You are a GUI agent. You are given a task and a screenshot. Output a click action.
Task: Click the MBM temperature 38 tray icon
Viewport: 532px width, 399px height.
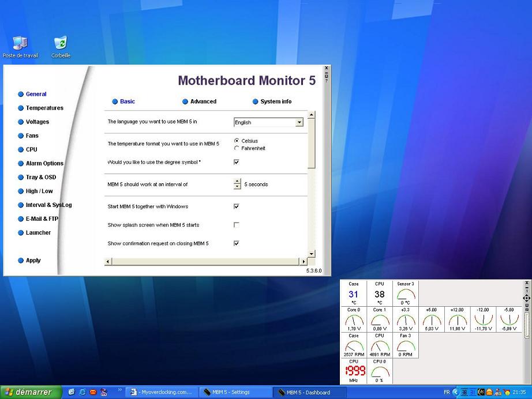pyautogui.click(x=464, y=392)
